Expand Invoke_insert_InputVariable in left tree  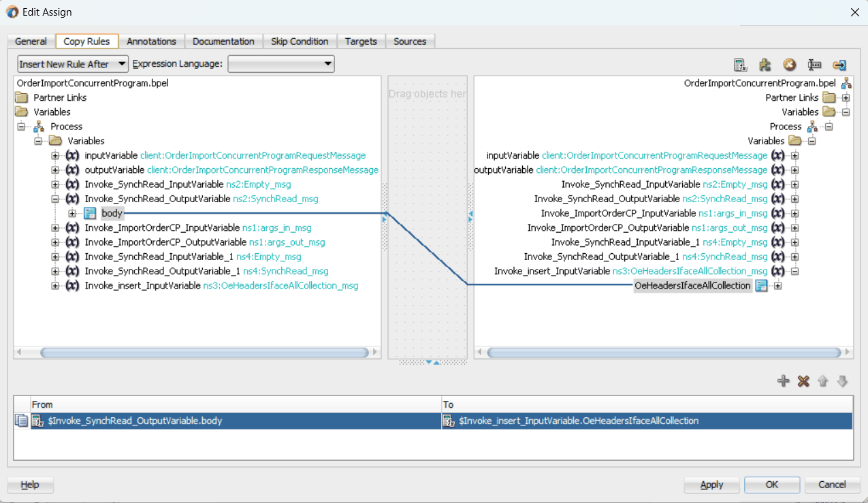click(x=55, y=286)
